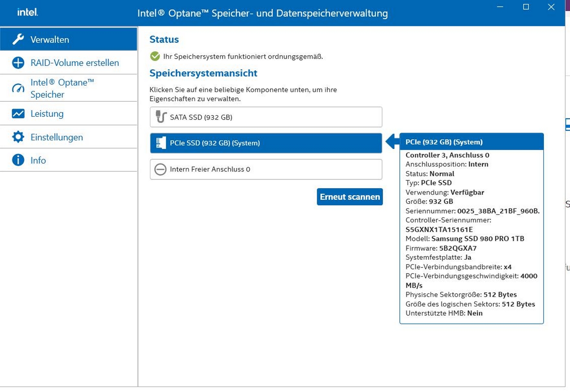Click the Anschlussposition: Intern line
This screenshot has height=392, width=570.
point(447,164)
